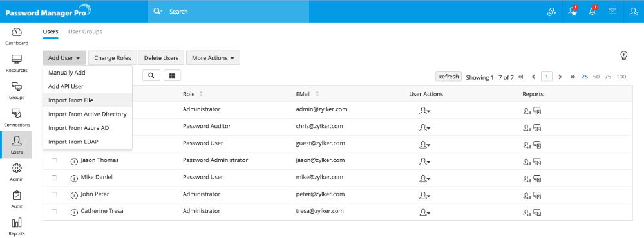Screen dimensions: 644x238
Task: Switch to the User Groups tab
Action: (x=85, y=32)
